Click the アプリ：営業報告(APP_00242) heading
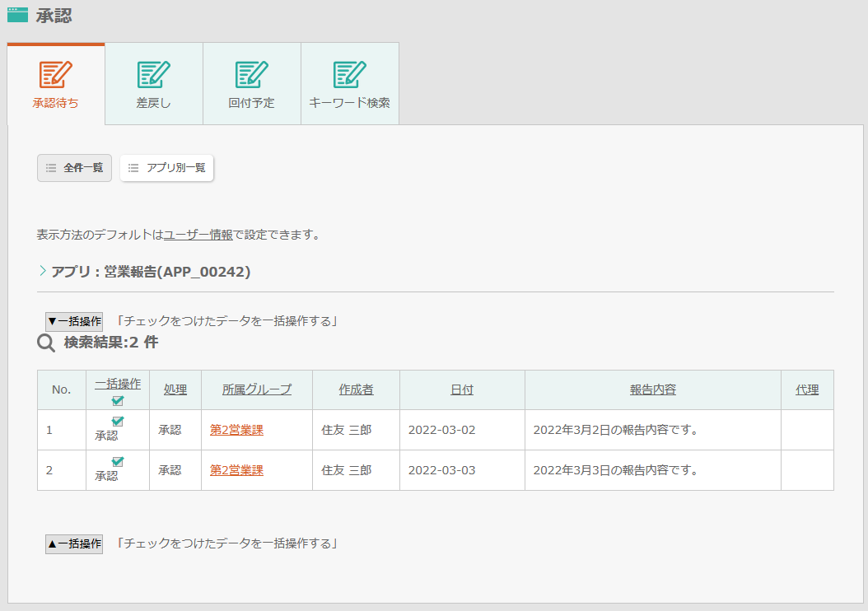 pyautogui.click(x=151, y=272)
